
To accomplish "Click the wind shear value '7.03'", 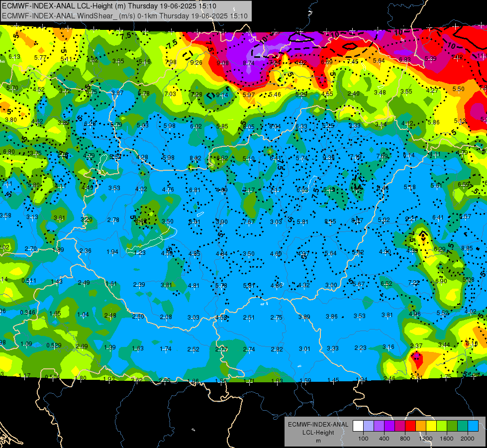I will click(170, 94).
